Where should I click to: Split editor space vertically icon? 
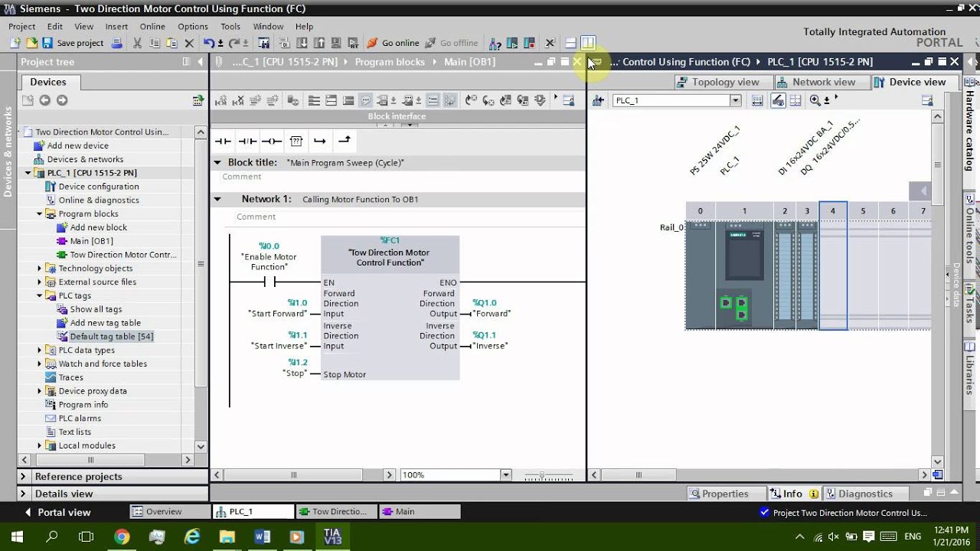click(x=587, y=43)
